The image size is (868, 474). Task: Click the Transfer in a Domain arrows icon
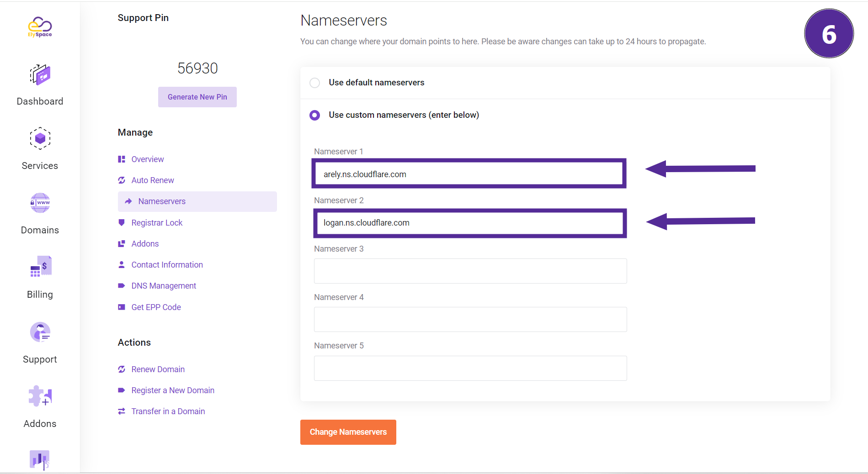pyautogui.click(x=122, y=411)
